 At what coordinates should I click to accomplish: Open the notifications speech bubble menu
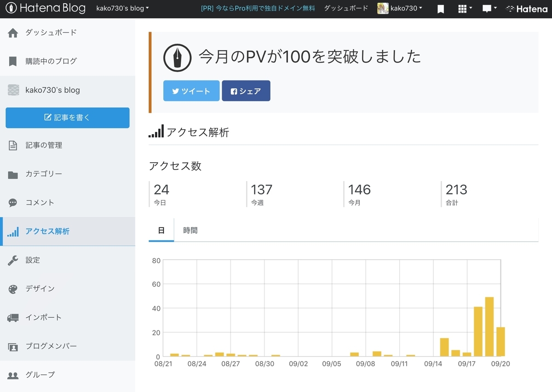tap(489, 9)
